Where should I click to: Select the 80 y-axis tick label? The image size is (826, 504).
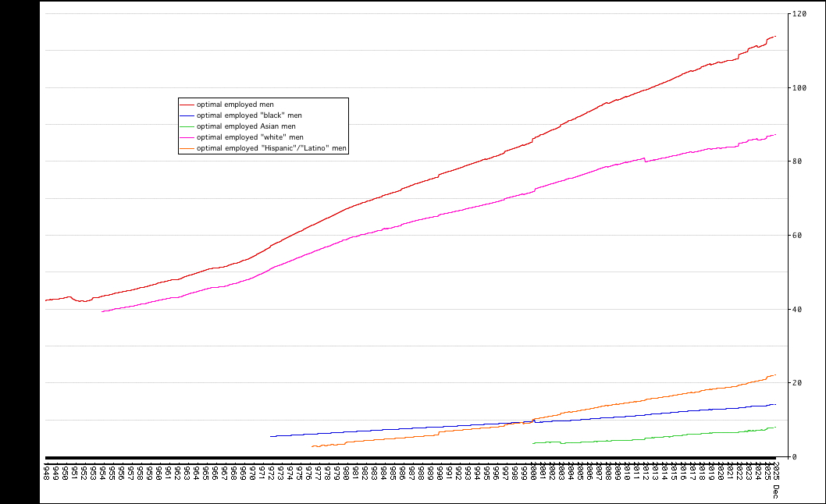pos(796,161)
